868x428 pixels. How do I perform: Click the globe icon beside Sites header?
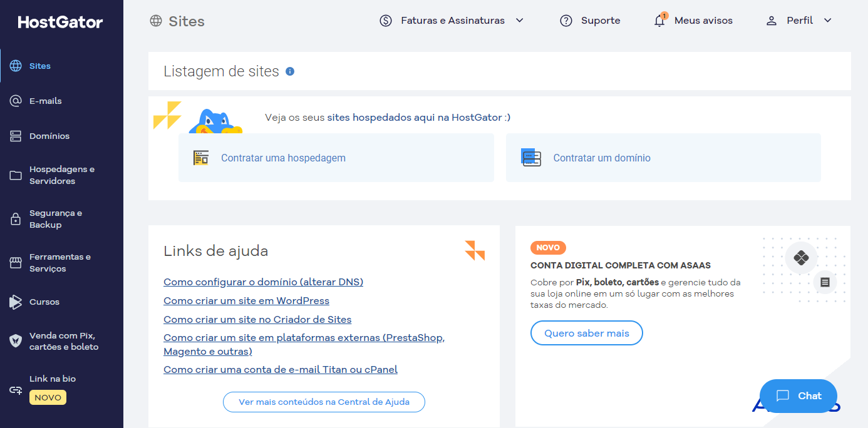(x=156, y=21)
